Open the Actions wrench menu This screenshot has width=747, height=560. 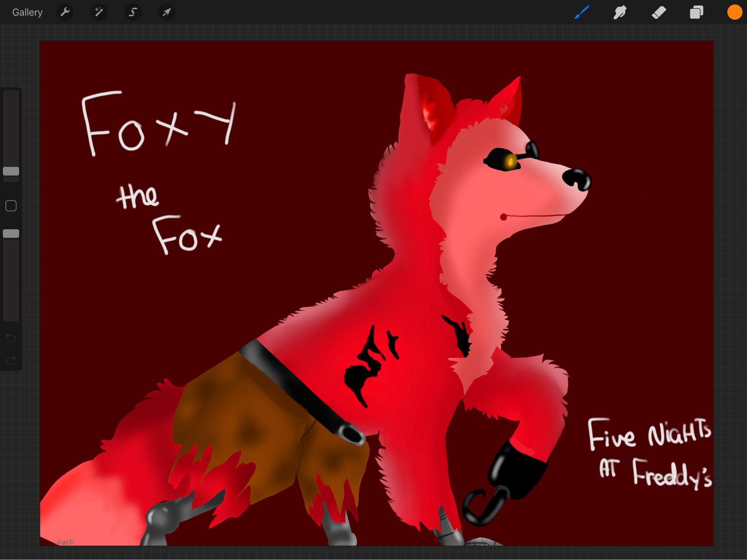[65, 12]
